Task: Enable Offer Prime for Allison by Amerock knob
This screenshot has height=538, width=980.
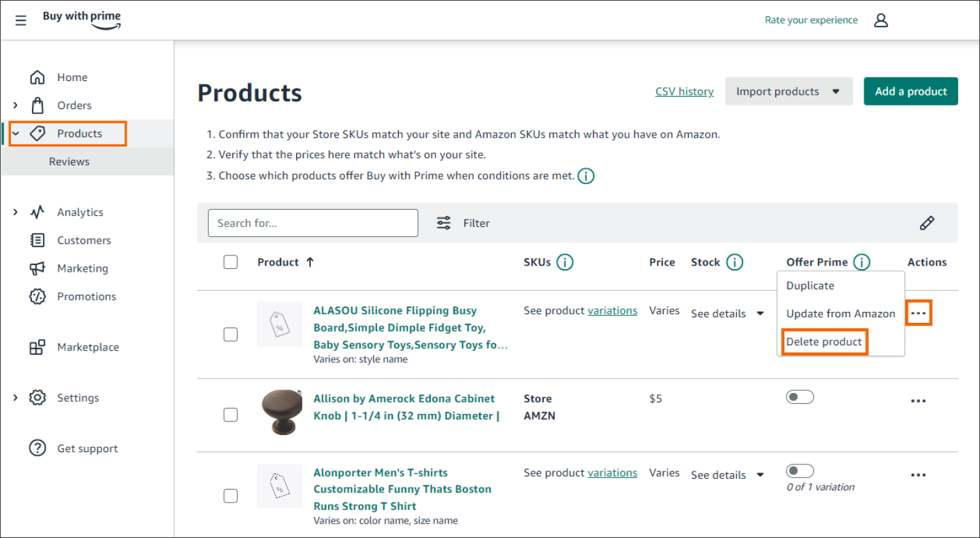Action: (800, 396)
